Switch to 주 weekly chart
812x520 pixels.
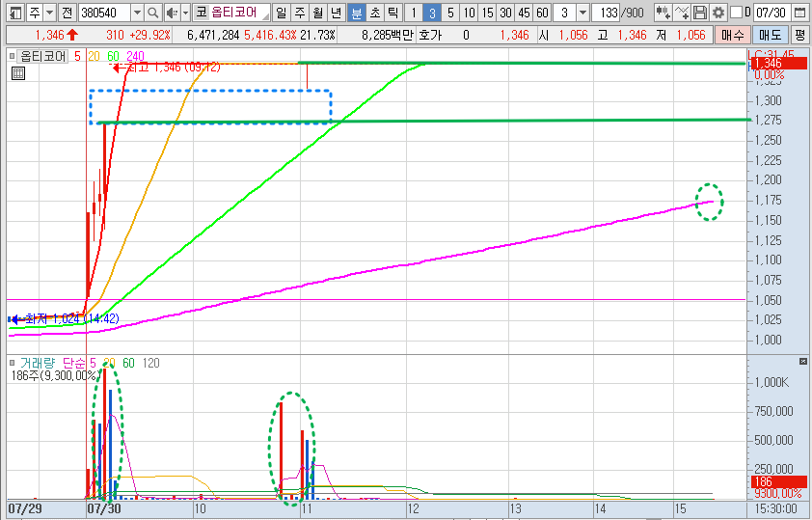click(299, 13)
